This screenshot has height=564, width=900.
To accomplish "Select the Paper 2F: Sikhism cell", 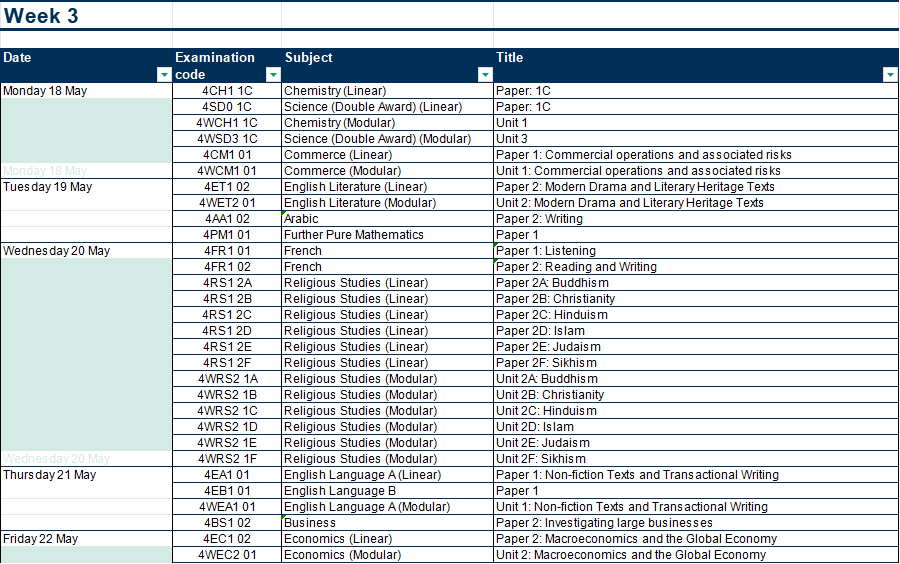I will 546,363.
